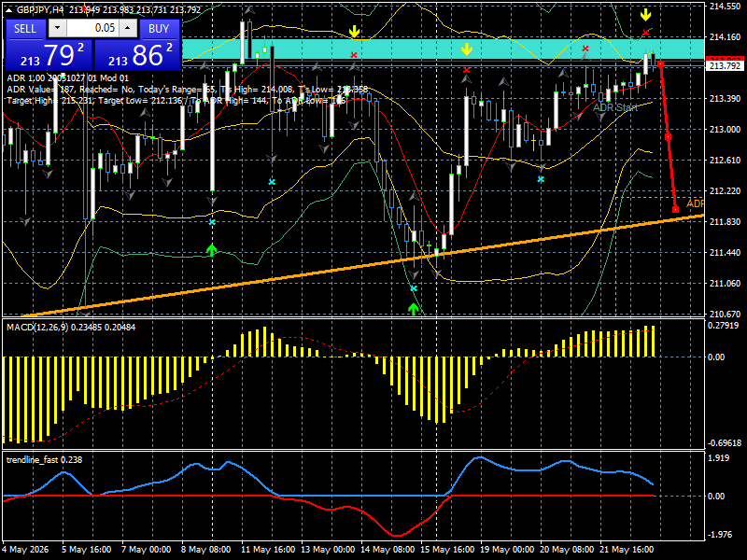Click the -1.976 trendline scale value
747x560 pixels.
tap(719, 535)
